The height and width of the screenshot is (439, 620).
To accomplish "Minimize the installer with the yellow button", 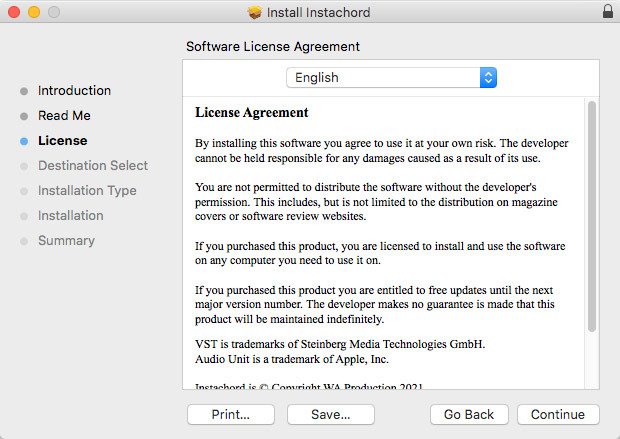I will 33,12.
